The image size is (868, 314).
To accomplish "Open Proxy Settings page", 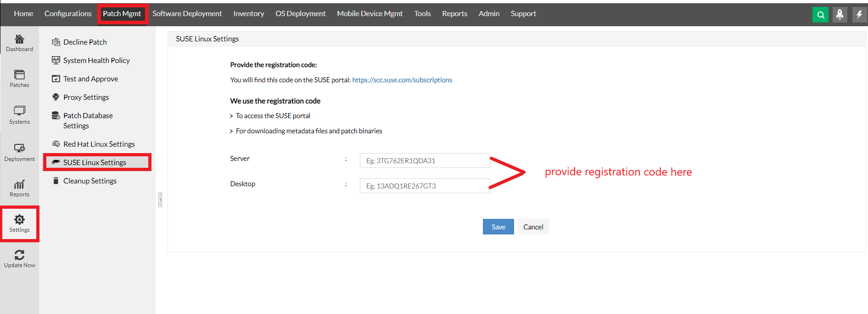I will 86,97.
